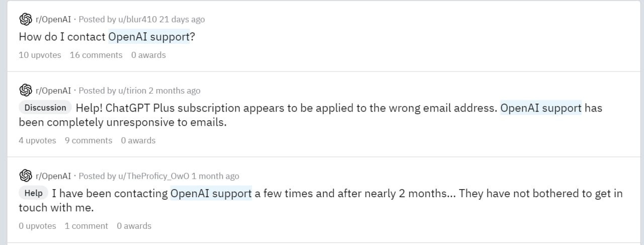Viewport: 644px width, 245px height.
Task: Click '0 awards' on the Discussion post
Action: [138, 140]
